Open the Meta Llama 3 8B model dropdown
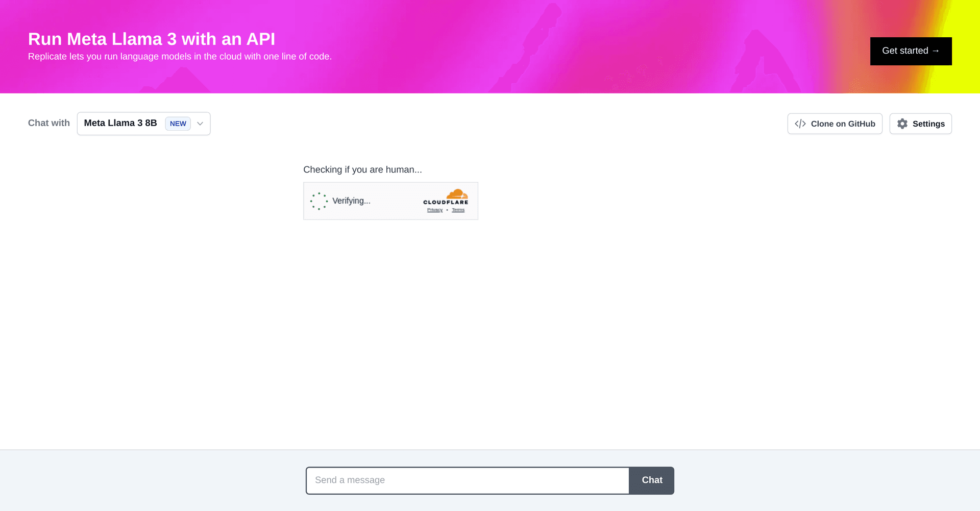This screenshot has width=980, height=511. [x=143, y=124]
